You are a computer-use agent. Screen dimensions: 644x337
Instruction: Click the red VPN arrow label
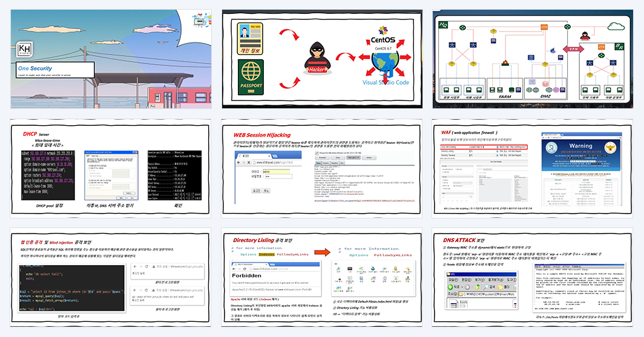[573, 49]
